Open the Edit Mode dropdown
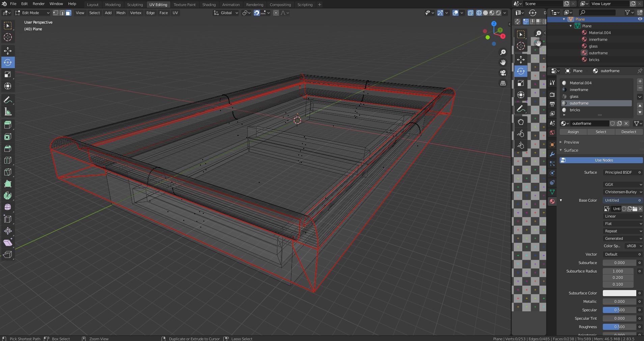The width and height of the screenshot is (644, 341). pos(32,13)
